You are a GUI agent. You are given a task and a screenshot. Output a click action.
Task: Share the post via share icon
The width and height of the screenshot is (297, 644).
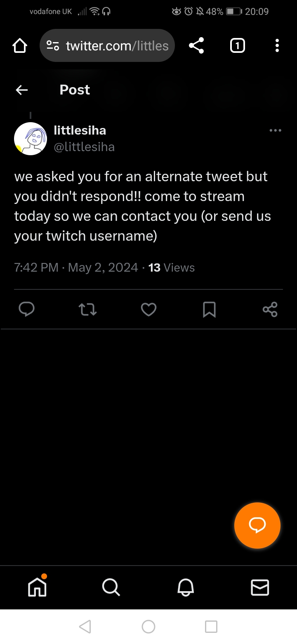(270, 309)
